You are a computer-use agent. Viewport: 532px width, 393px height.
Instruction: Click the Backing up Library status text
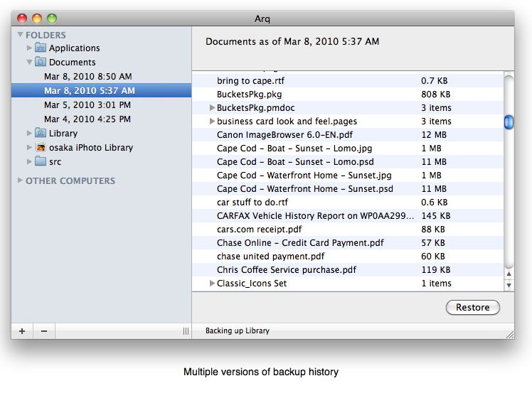[238, 330]
